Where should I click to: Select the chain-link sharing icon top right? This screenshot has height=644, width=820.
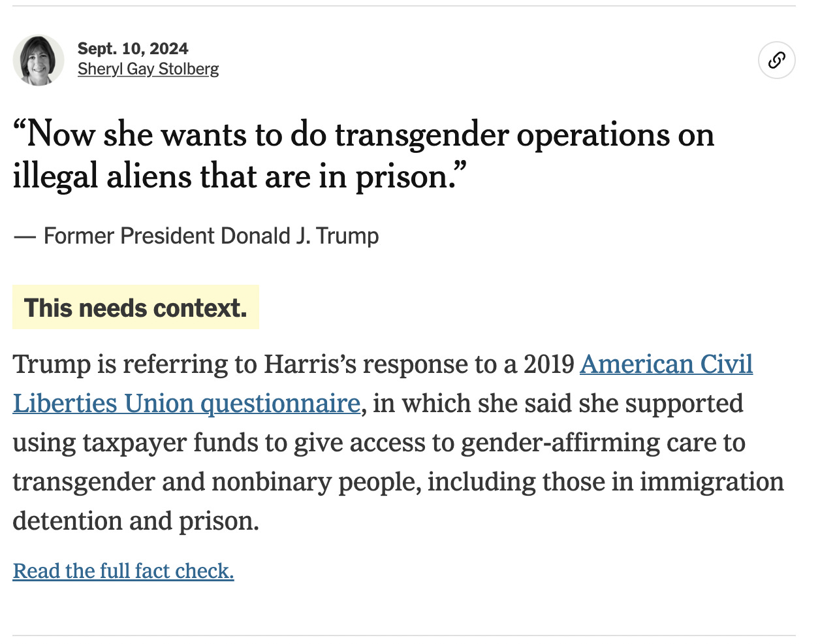[x=776, y=59]
